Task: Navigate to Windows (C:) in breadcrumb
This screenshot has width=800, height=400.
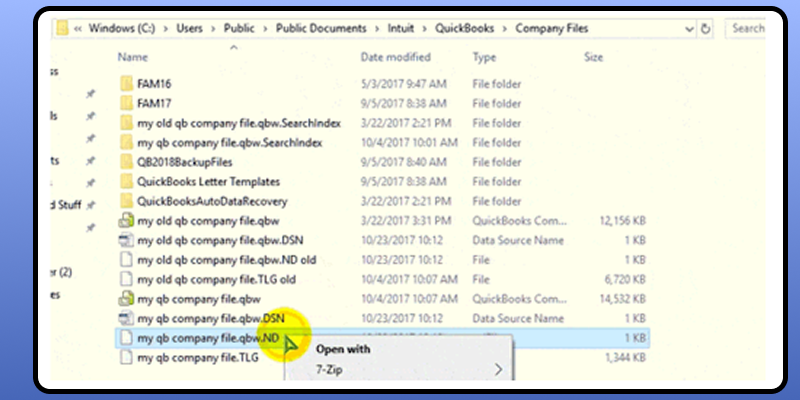Action: pyautogui.click(x=122, y=29)
